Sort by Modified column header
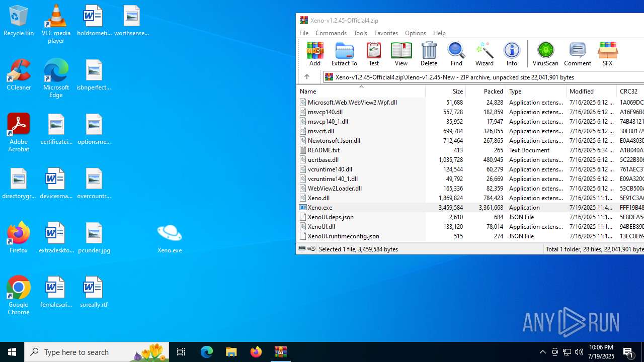This screenshot has width=644, height=362. tap(592, 91)
